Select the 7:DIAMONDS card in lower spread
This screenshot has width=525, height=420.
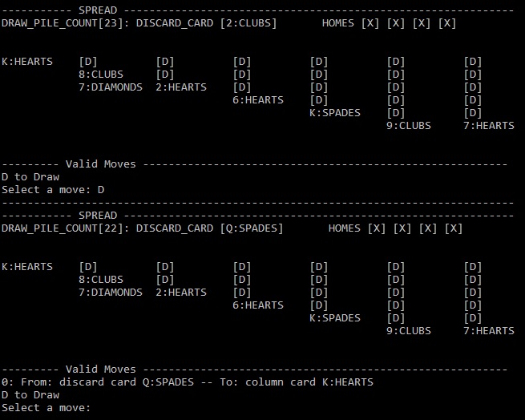coord(111,292)
